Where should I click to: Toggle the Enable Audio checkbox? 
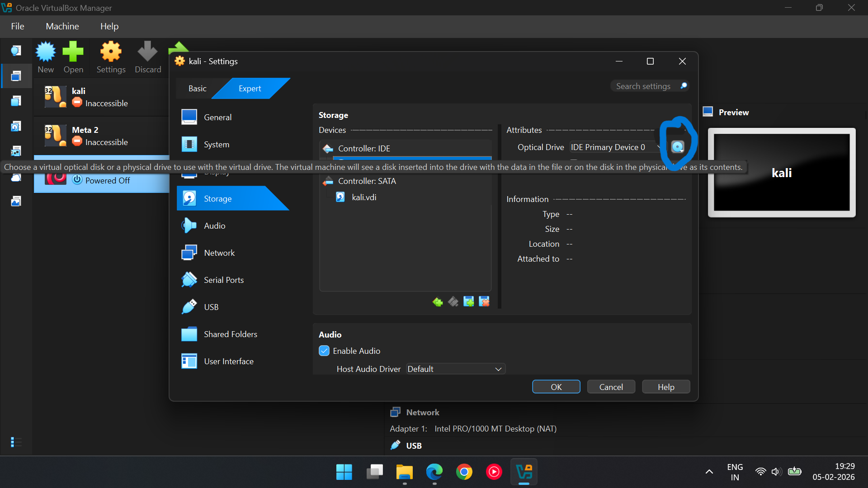(x=324, y=351)
